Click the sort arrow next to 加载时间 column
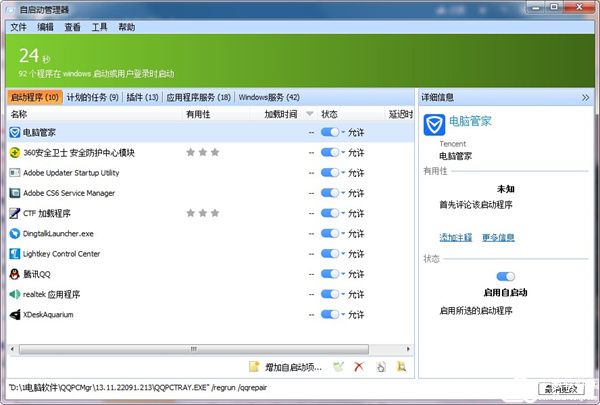The image size is (600, 405). point(310,114)
